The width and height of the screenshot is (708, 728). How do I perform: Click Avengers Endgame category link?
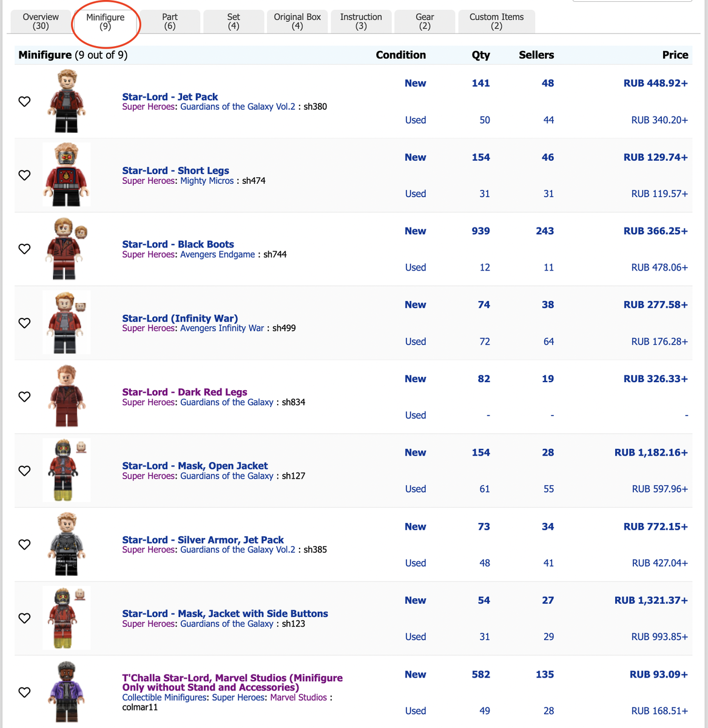coord(217,254)
